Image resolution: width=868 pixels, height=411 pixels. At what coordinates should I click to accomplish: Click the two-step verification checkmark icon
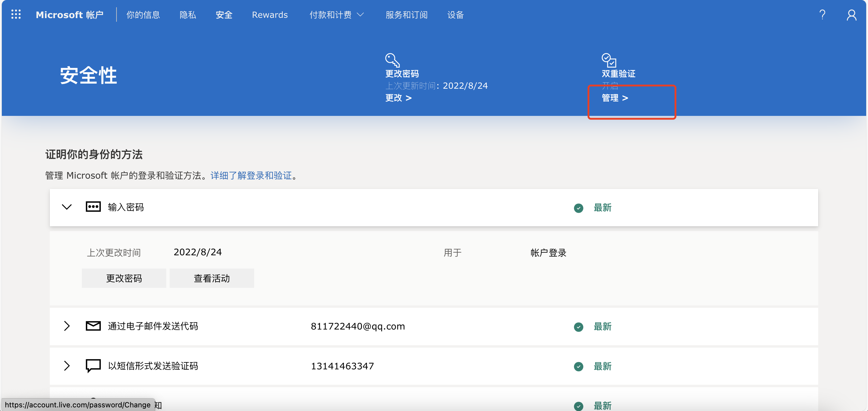pyautogui.click(x=609, y=60)
